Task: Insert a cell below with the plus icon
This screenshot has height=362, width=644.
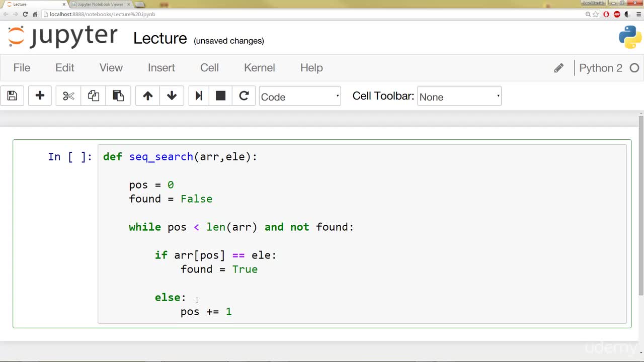Action: tap(40, 96)
